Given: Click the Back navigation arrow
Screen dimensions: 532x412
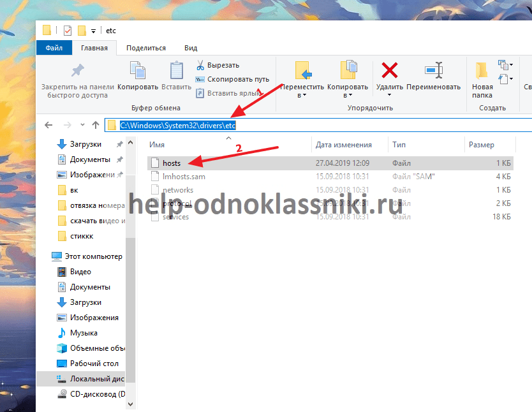Looking at the screenshot, I should pyautogui.click(x=48, y=125).
